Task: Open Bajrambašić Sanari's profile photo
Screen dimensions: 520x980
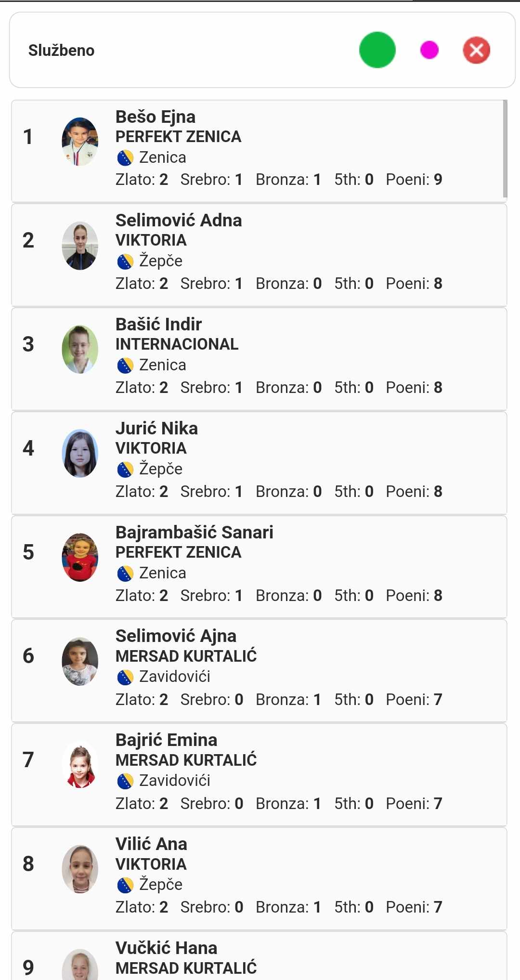Action: (80, 557)
